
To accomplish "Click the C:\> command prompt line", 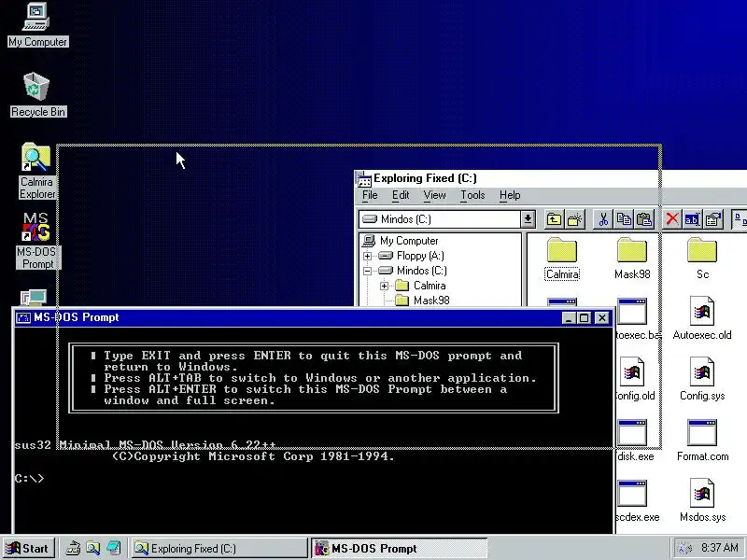I will coord(29,478).
